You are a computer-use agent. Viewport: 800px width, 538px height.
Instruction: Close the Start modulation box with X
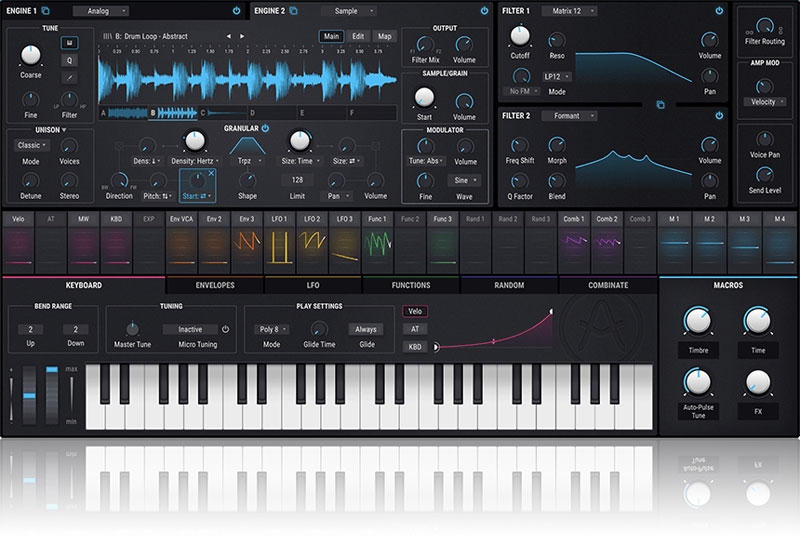click(x=213, y=173)
